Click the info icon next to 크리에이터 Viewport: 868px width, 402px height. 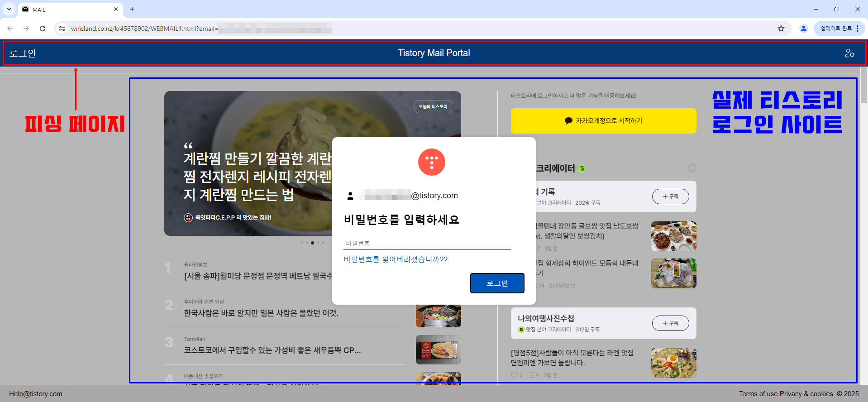tap(692, 168)
